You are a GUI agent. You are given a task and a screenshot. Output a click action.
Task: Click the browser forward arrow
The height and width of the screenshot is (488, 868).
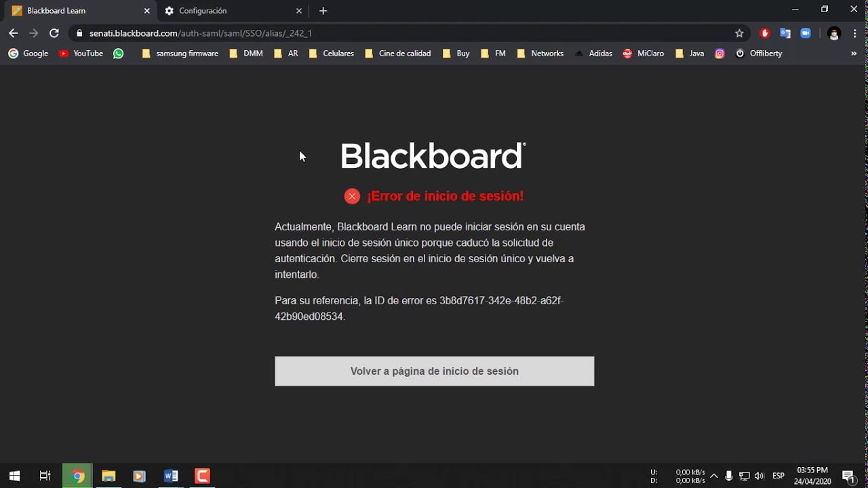point(34,33)
